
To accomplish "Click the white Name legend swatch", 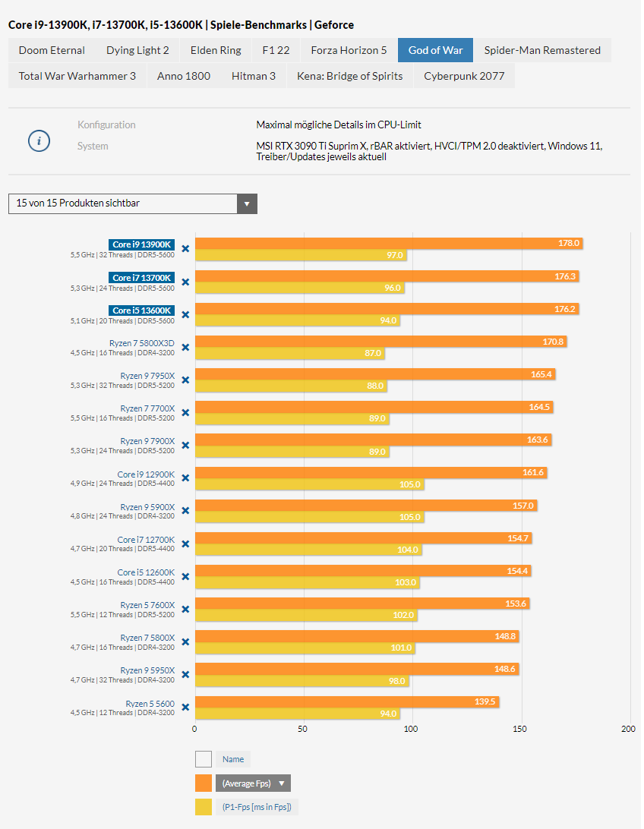I will click(204, 759).
